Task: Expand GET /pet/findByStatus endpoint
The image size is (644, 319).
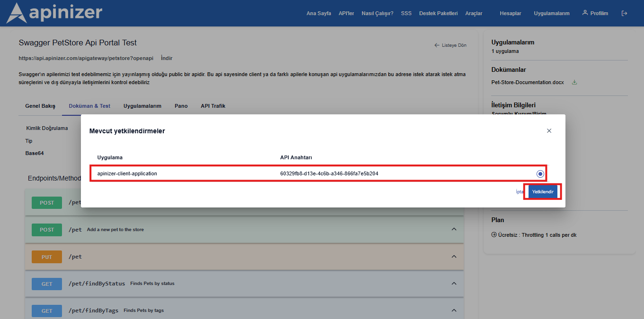Action: 244,284
